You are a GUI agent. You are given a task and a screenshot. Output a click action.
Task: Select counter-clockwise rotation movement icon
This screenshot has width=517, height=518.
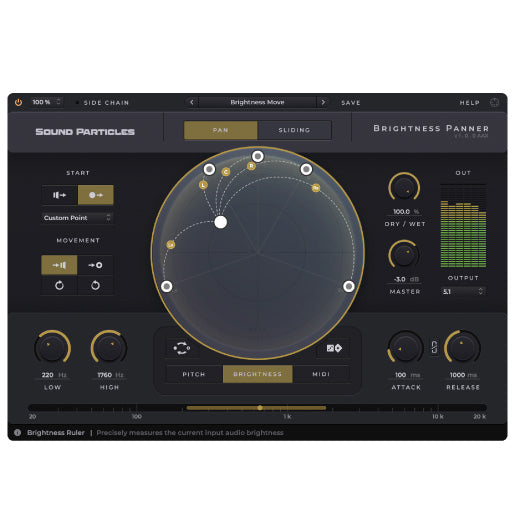click(95, 285)
